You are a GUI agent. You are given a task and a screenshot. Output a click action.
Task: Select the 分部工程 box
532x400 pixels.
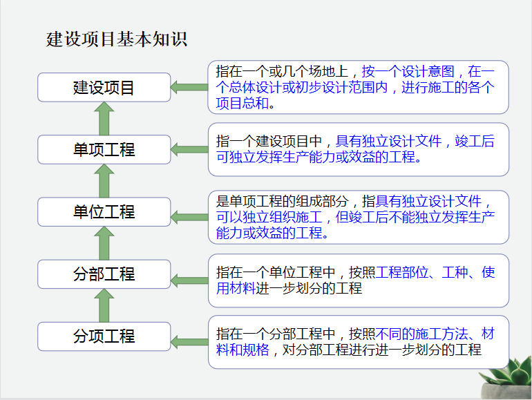tap(104, 274)
